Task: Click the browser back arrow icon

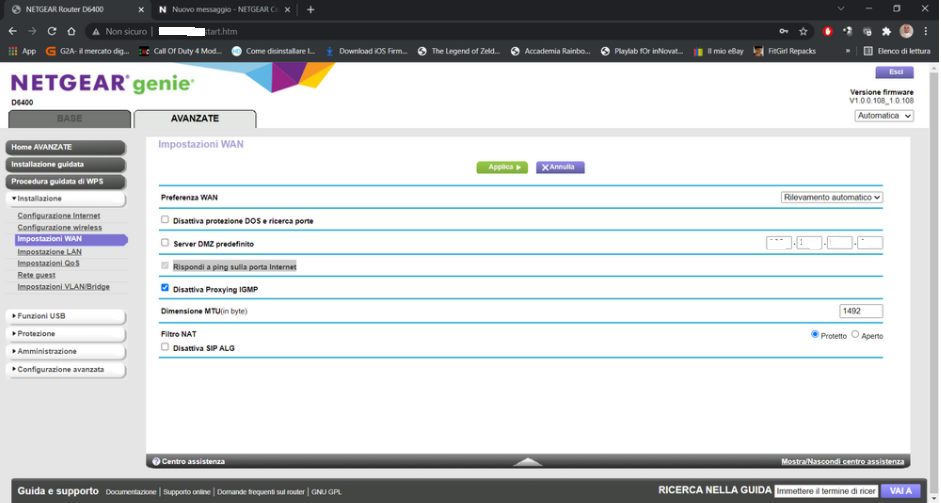Action: pyautogui.click(x=13, y=31)
